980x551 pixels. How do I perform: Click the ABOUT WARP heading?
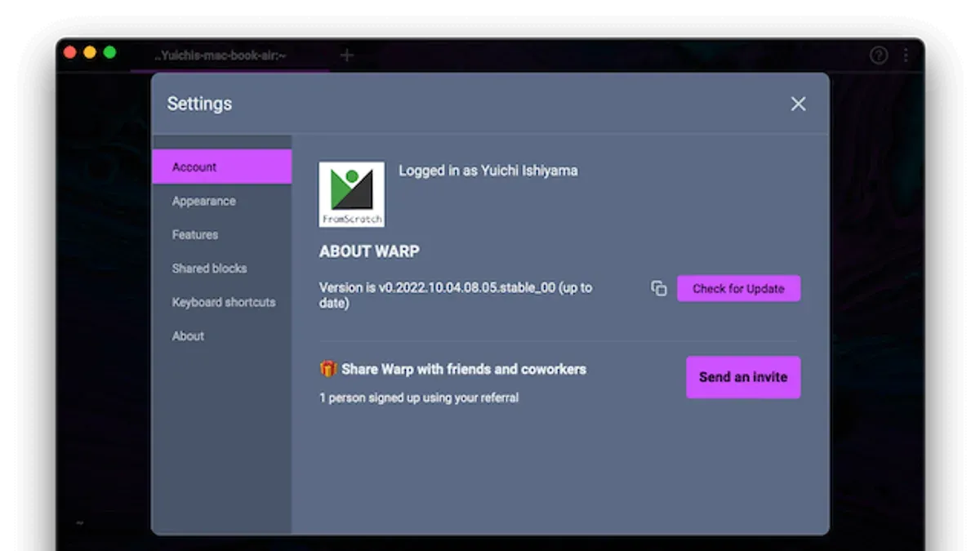[369, 251]
